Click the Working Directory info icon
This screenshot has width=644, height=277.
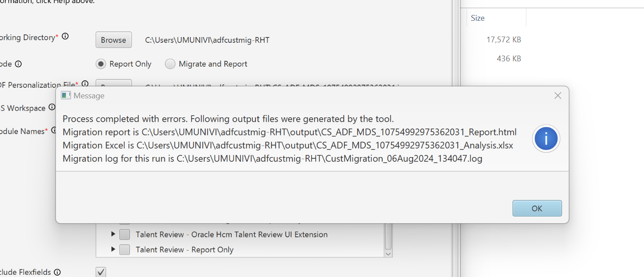65,36
